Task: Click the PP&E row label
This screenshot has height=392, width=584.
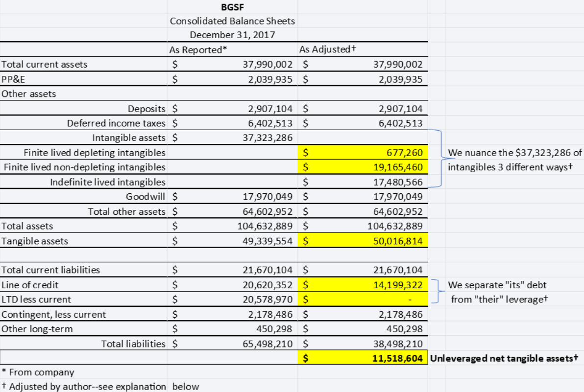Action: (x=12, y=79)
